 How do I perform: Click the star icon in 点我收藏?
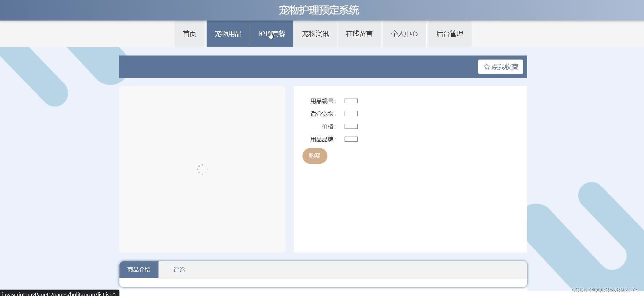click(x=487, y=67)
